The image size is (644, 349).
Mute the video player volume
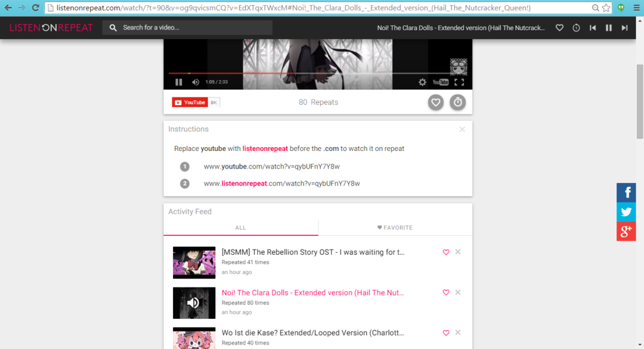(196, 82)
